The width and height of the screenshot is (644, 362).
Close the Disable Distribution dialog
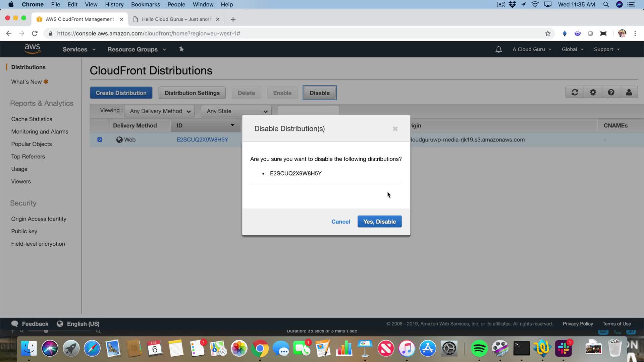(395, 129)
